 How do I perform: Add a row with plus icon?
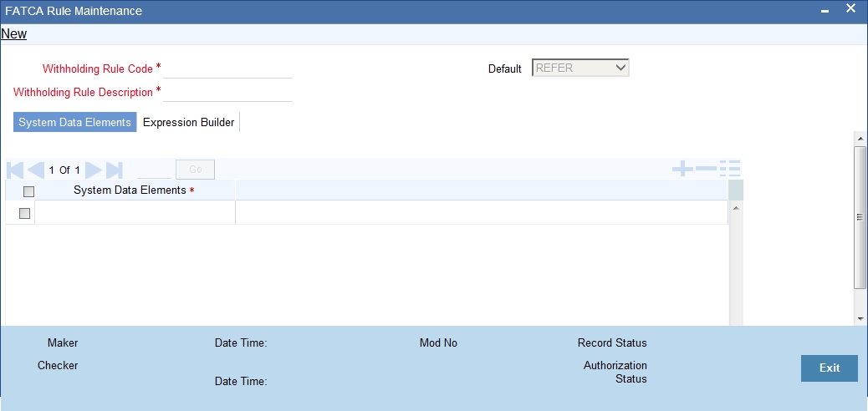(682, 168)
